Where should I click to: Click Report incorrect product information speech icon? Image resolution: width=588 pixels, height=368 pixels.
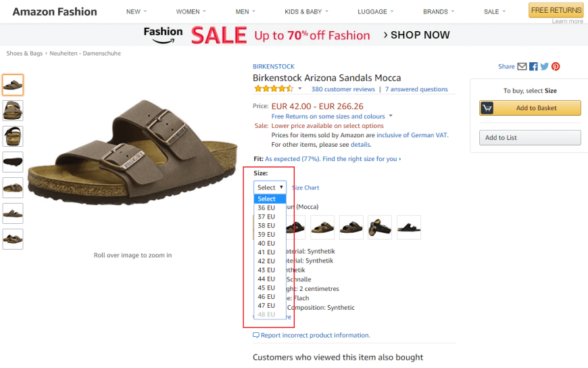[255, 335]
